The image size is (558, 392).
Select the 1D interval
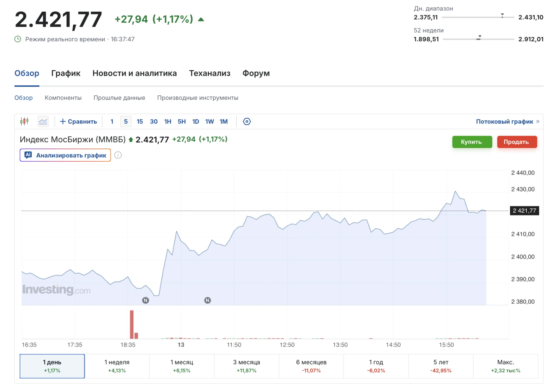pos(196,121)
